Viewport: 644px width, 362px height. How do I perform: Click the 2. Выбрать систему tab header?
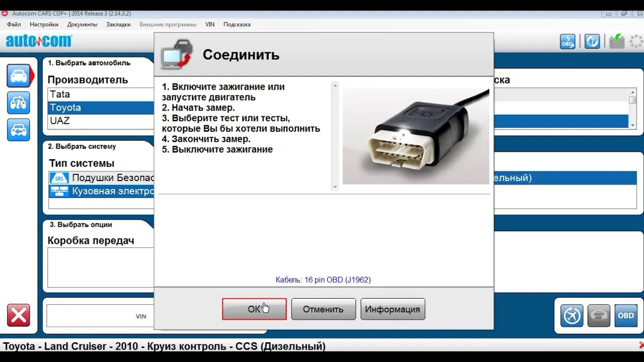82,146
